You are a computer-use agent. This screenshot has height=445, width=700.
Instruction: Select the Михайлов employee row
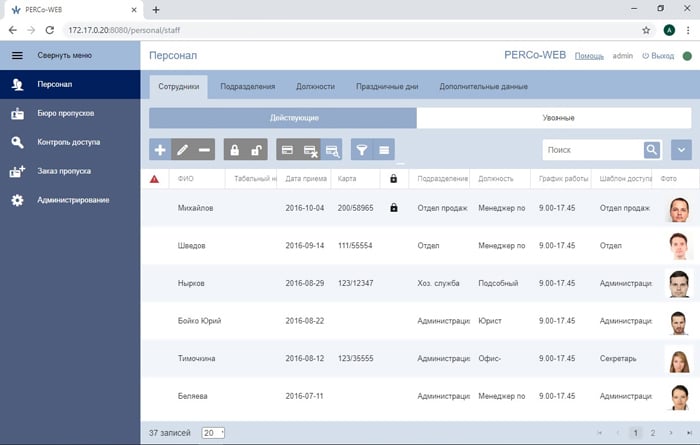[420, 208]
